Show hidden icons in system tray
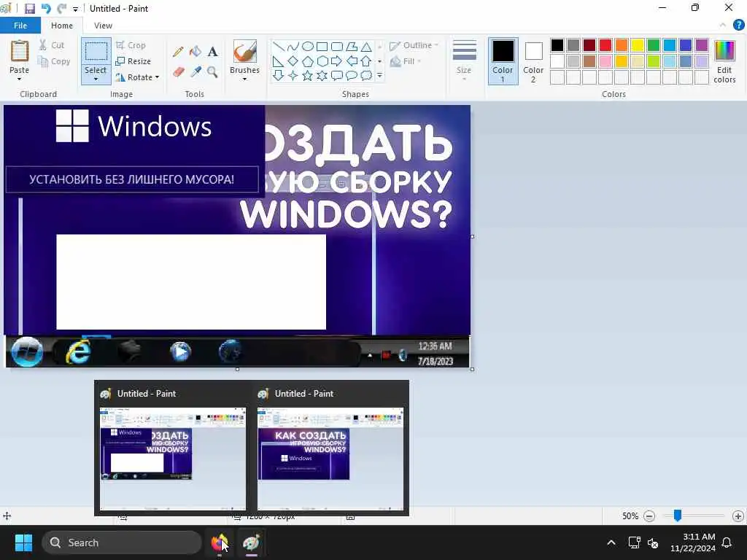 [611, 542]
